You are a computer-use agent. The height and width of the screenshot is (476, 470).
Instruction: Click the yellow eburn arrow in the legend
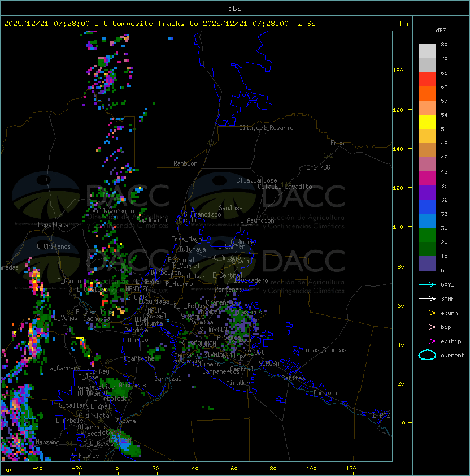pyautogui.click(x=427, y=313)
